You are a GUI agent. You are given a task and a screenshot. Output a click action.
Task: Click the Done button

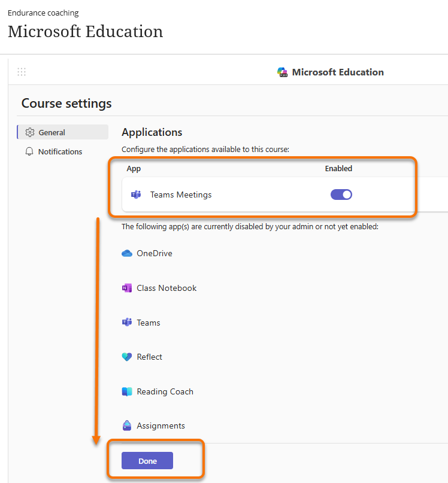(147, 461)
